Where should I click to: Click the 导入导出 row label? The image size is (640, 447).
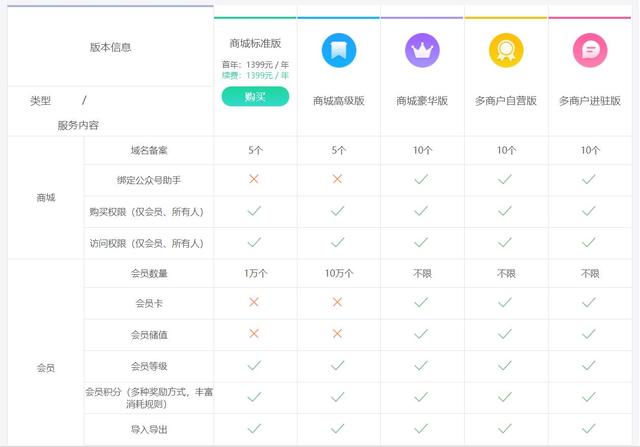point(149,429)
